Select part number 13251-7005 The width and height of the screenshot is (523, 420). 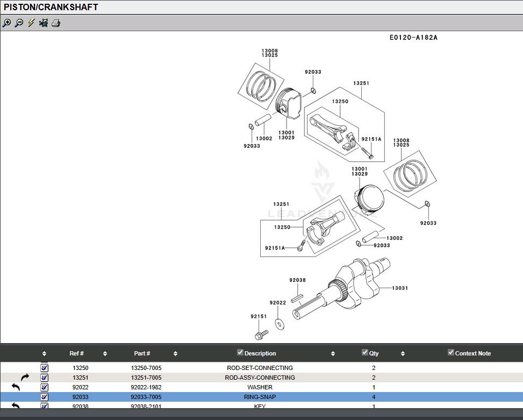pos(146,378)
